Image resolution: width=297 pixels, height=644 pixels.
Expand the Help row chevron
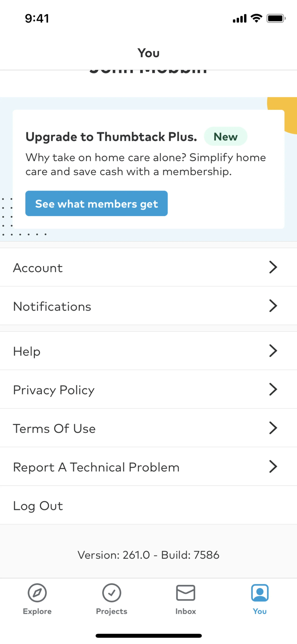pos(273,351)
